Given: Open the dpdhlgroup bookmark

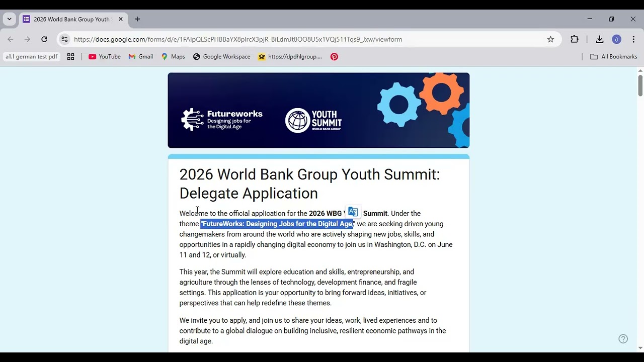Looking at the screenshot, I should [x=290, y=57].
